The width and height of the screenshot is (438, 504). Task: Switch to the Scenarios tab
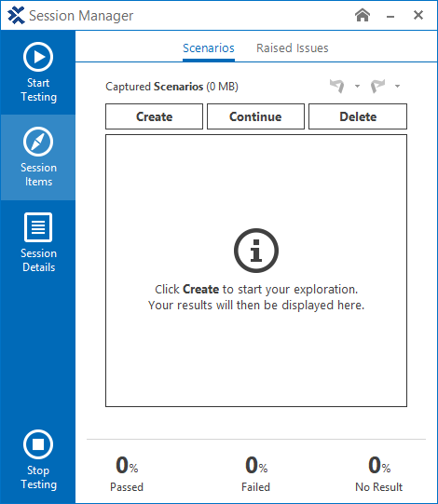point(209,48)
